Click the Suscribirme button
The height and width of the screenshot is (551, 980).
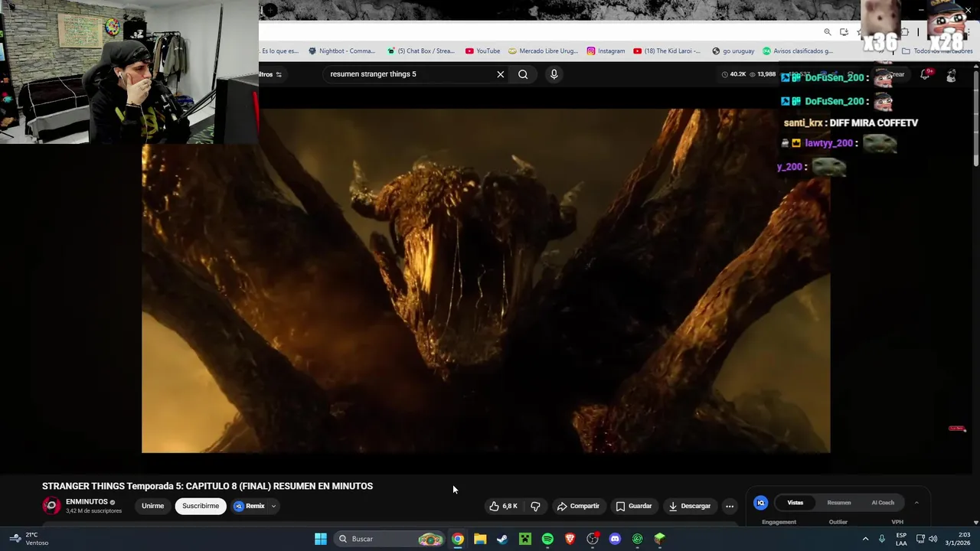[201, 506]
